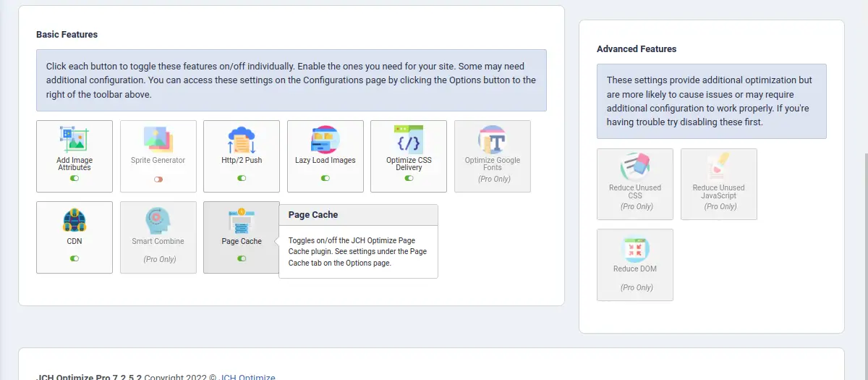868x380 pixels.
Task: Click the Advanced Features heading
Action: 637,48
